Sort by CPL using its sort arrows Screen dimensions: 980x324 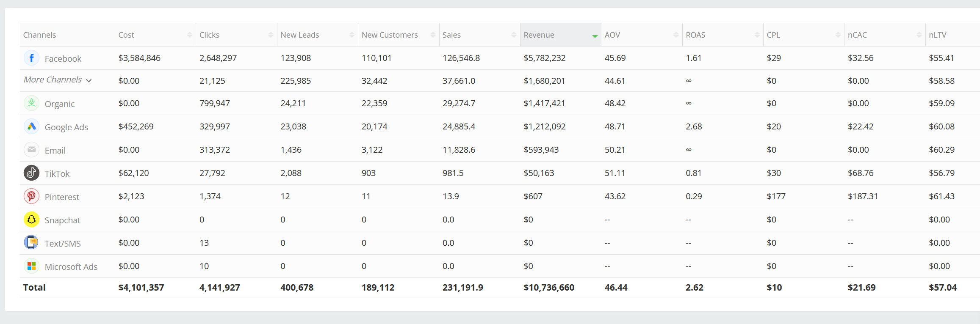coord(838,35)
